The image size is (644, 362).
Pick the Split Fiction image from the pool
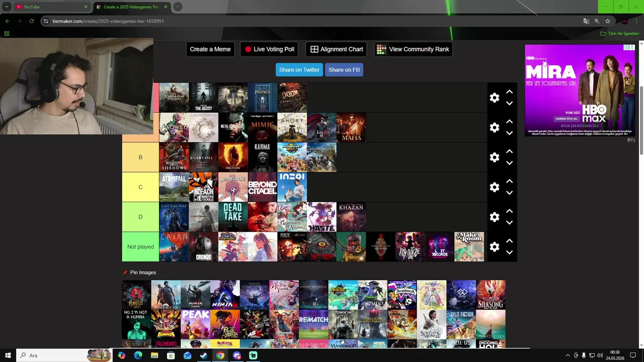[461, 324]
